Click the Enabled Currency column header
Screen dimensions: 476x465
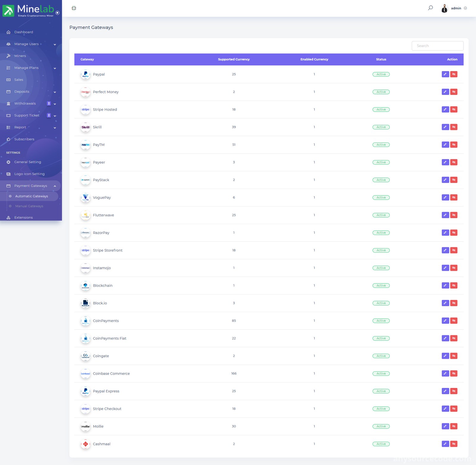click(314, 59)
